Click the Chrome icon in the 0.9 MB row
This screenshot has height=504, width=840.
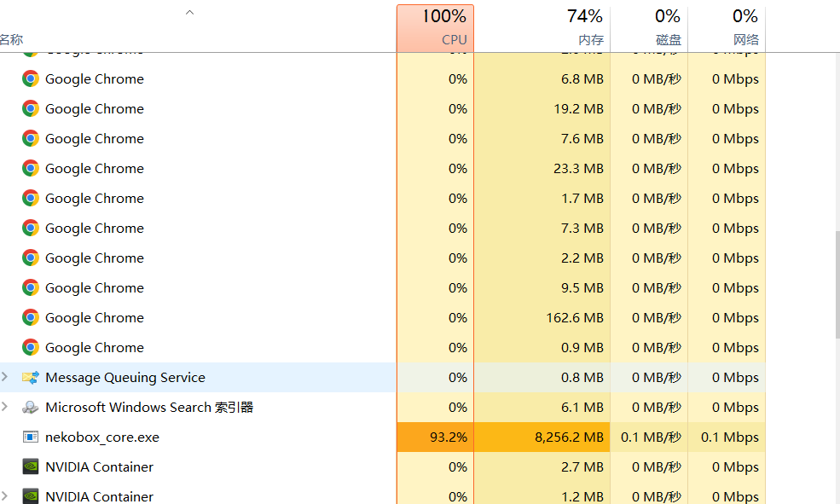[x=31, y=348]
